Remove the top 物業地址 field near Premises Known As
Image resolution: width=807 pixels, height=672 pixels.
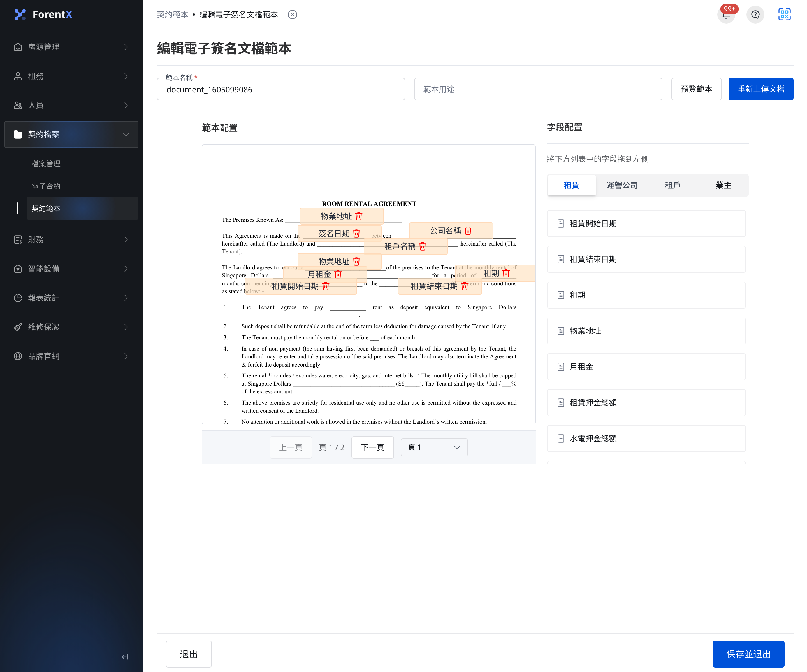tap(359, 216)
